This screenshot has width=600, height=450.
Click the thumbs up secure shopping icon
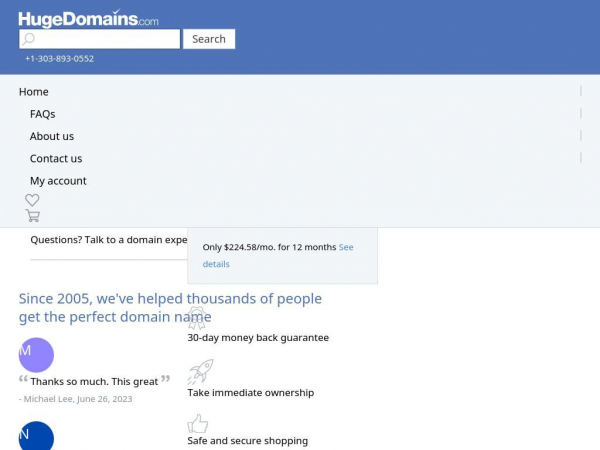(197, 424)
